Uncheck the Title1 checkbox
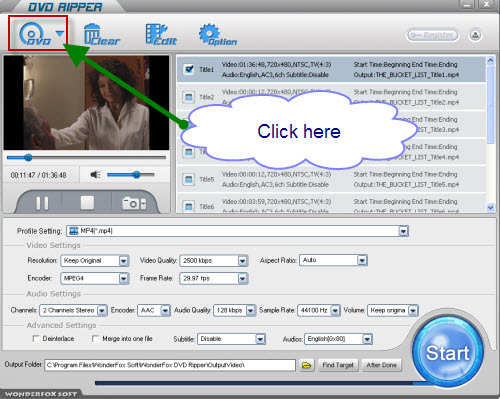 pos(189,69)
